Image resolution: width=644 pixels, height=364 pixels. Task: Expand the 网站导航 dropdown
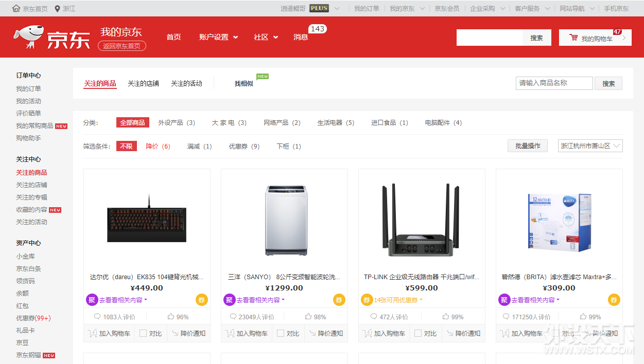(x=577, y=9)
